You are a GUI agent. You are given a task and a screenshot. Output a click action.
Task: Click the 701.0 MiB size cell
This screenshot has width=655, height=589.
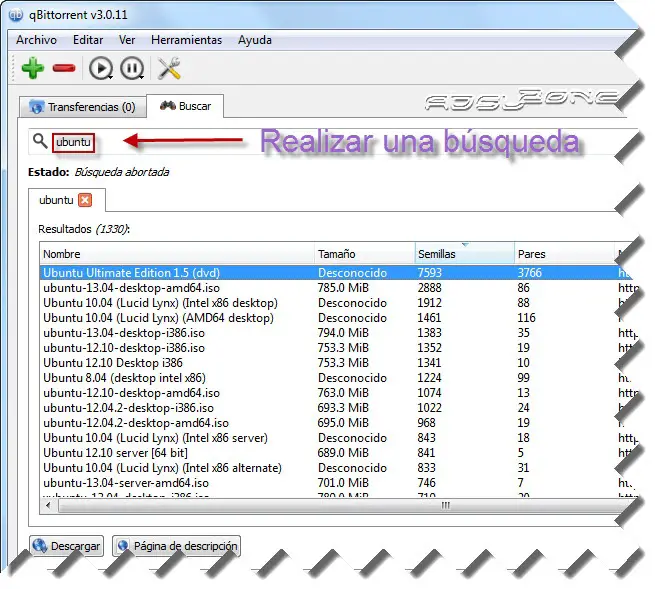pyautogui.click(x=343, y=483)
